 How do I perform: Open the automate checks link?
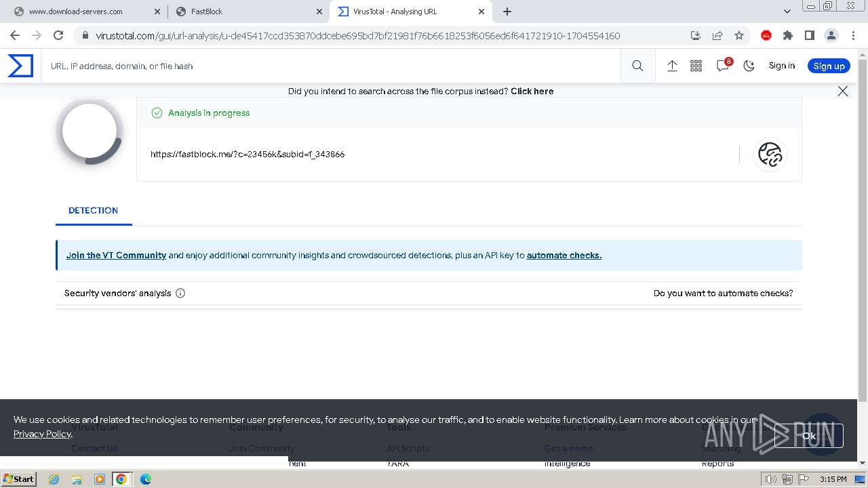click(564, 256)
